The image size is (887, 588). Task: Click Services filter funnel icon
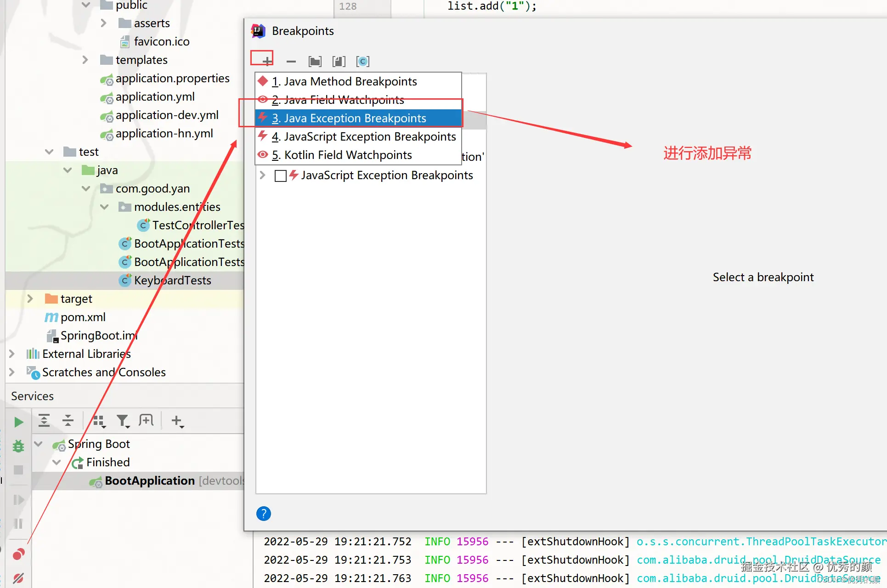pyautogui.click(x=123, y=420)
